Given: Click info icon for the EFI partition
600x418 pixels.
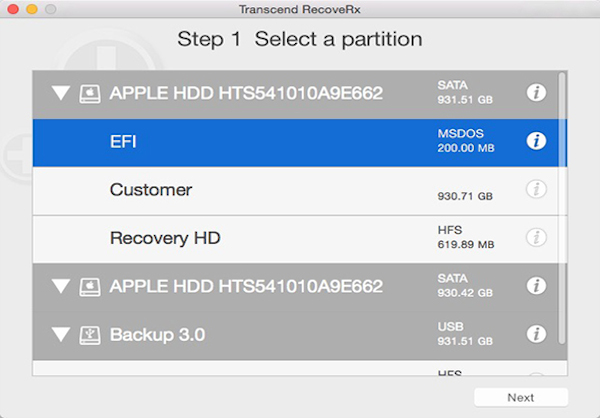Looking at the screenshot, I should coord(537,141).
